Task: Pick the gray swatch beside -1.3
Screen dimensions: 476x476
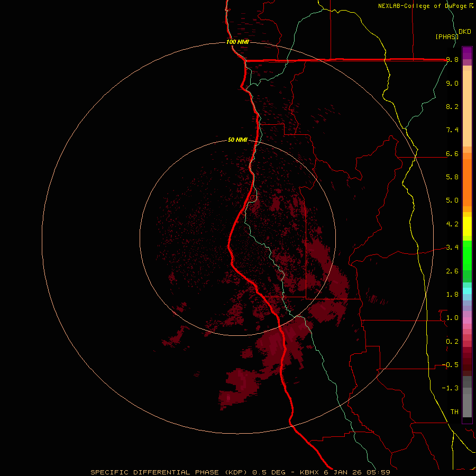Action: coord(467,388)
